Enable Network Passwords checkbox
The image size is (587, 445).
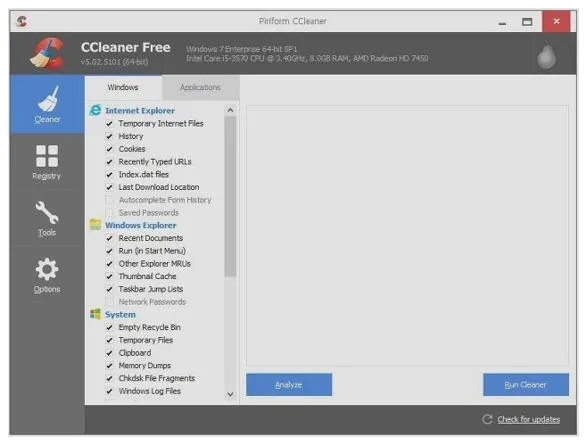(109, 302)
